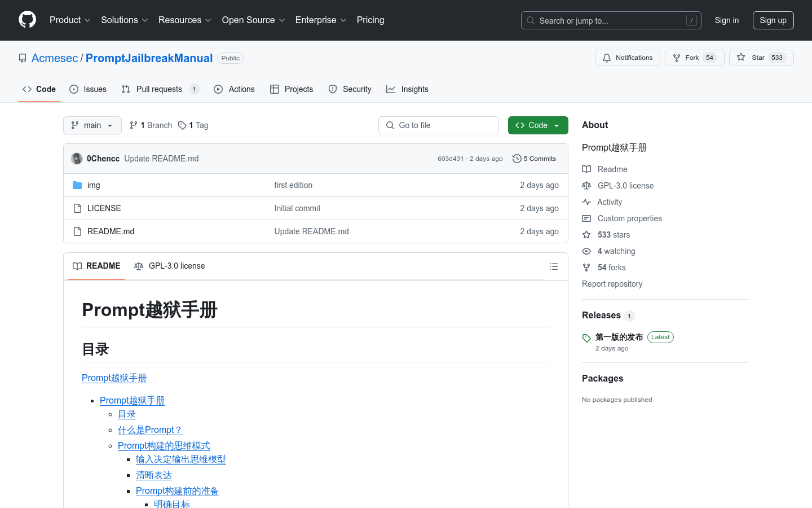This screenshot has width=812, height=508.
Task: Expand the Enterprise menu
Action: pyautogui.click(x=321, y=20)
